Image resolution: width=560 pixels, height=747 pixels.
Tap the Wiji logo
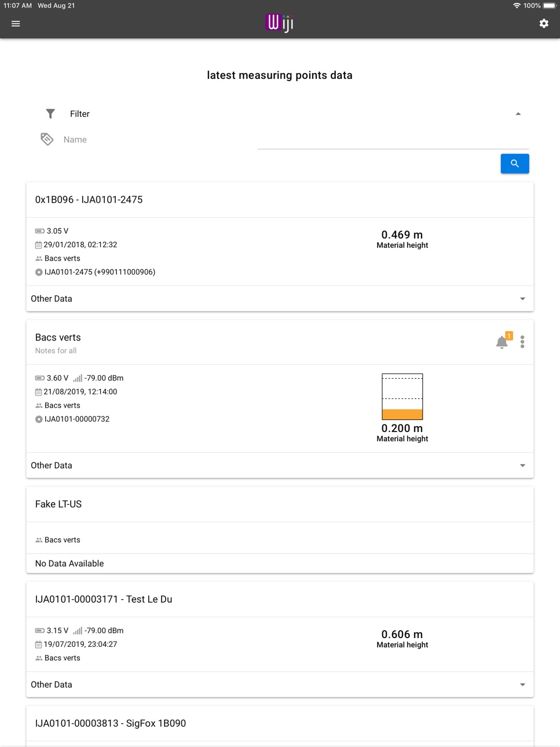point(280,23)
